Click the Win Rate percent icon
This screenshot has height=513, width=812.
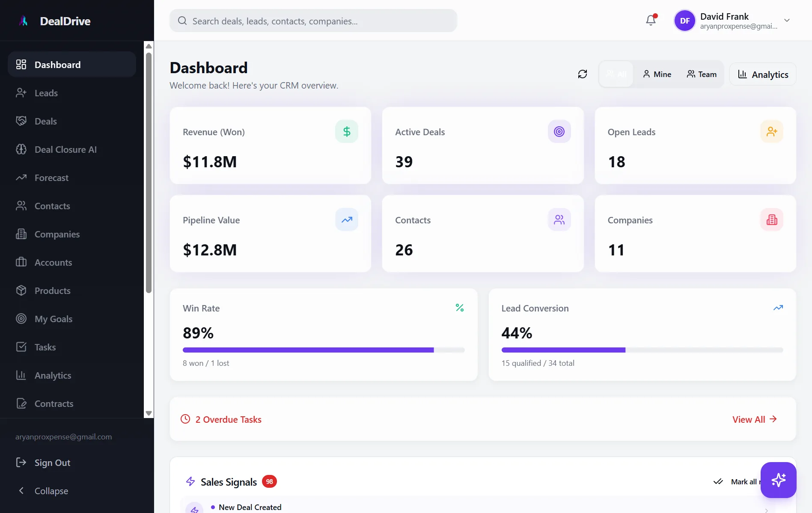click(459, 308)
